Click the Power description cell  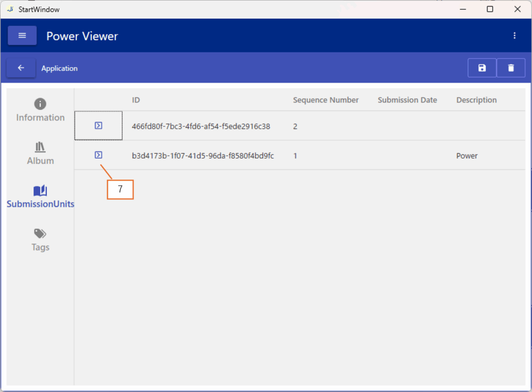pos(467,156)
